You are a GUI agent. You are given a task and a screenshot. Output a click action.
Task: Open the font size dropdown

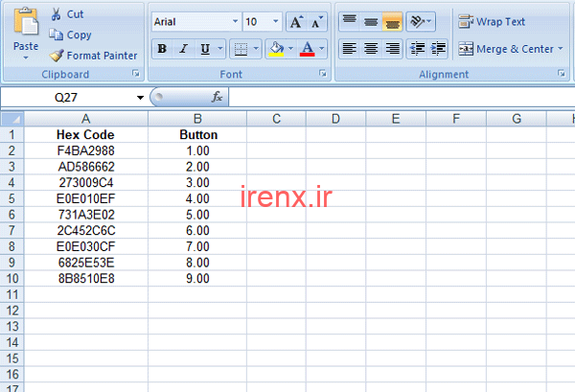276,21
